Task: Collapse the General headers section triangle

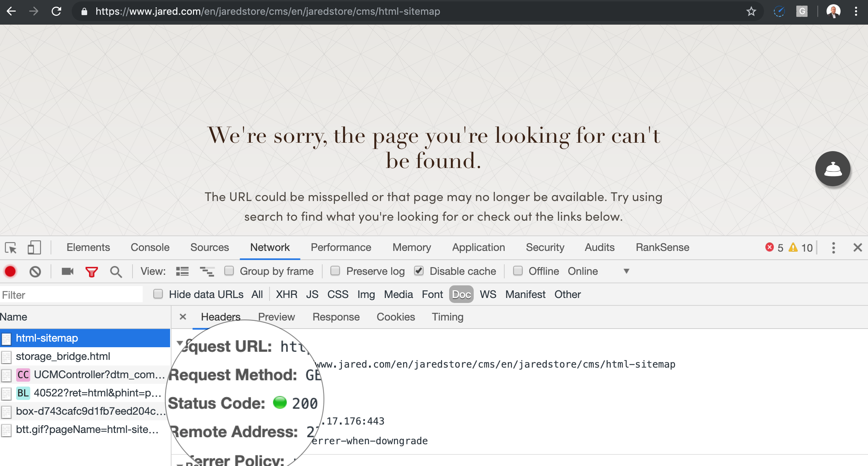Action: pyautogui.click(x=180, y=343)
